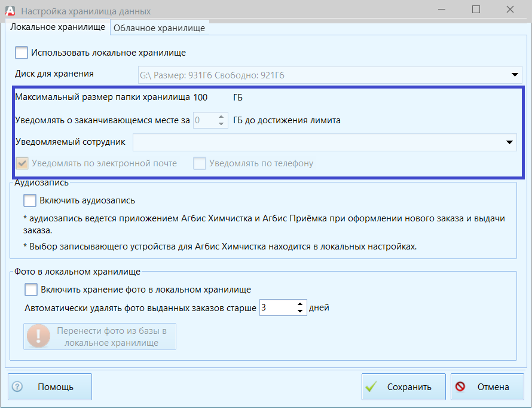Close the Настройка хранилища данных window
Image resolution: width=532 pixels, height=408 pixels.
tap(510, 10)
